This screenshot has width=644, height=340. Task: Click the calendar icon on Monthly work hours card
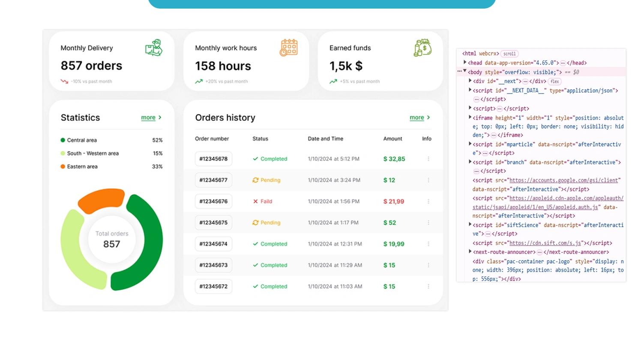pyautogui.click(x=289, y=47)
